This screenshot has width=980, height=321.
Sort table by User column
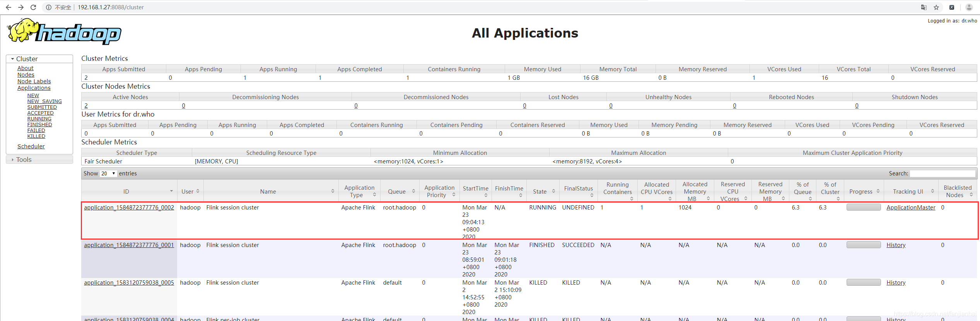tap(190, 191)
